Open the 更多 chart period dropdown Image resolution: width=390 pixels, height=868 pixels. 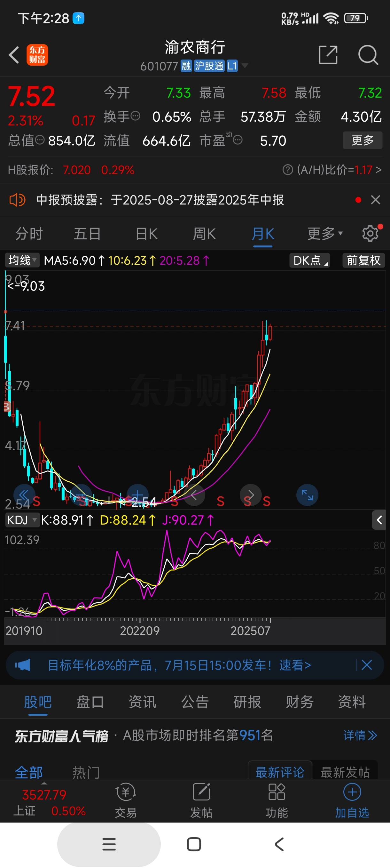(325, 234)
